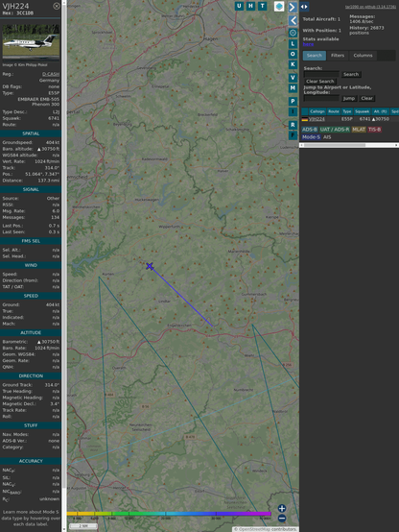Screen dimensions: 399x532
Task: Toggle the L map option button
Action: click(x=293, y=43)
